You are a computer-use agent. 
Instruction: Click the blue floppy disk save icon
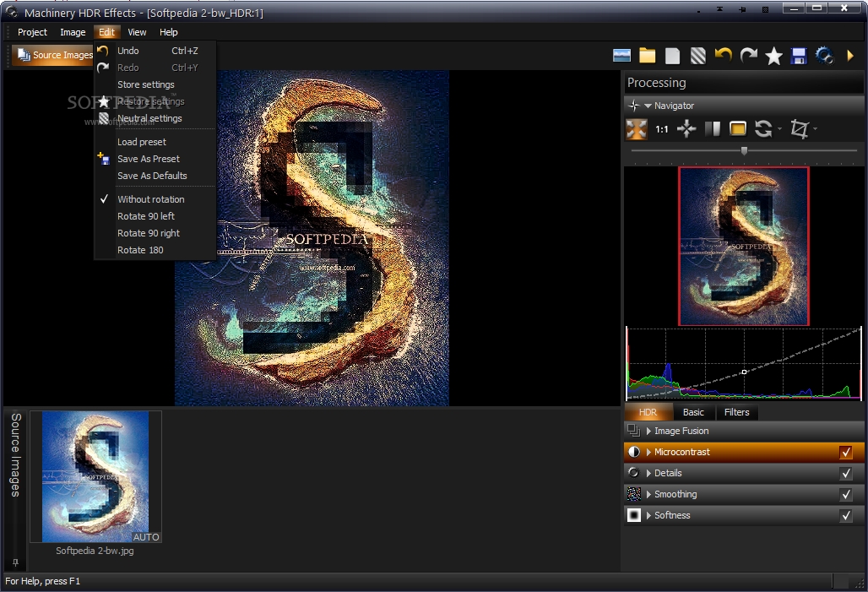[799, 56]
